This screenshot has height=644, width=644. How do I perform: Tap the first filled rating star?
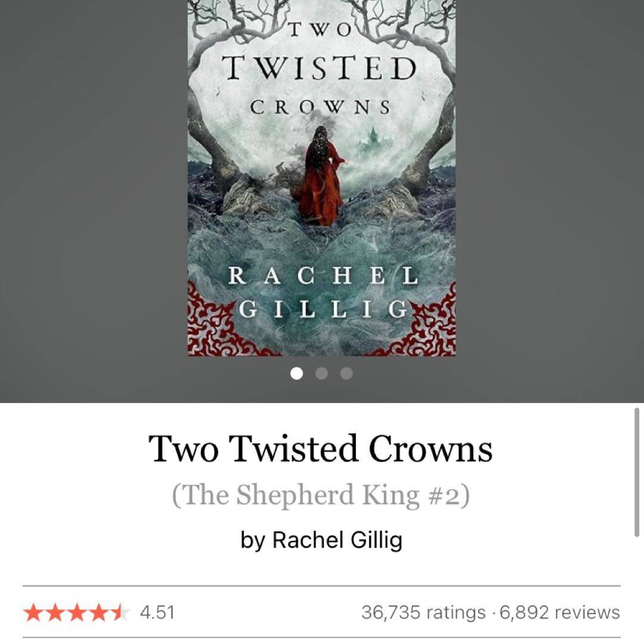click(33, 612)
